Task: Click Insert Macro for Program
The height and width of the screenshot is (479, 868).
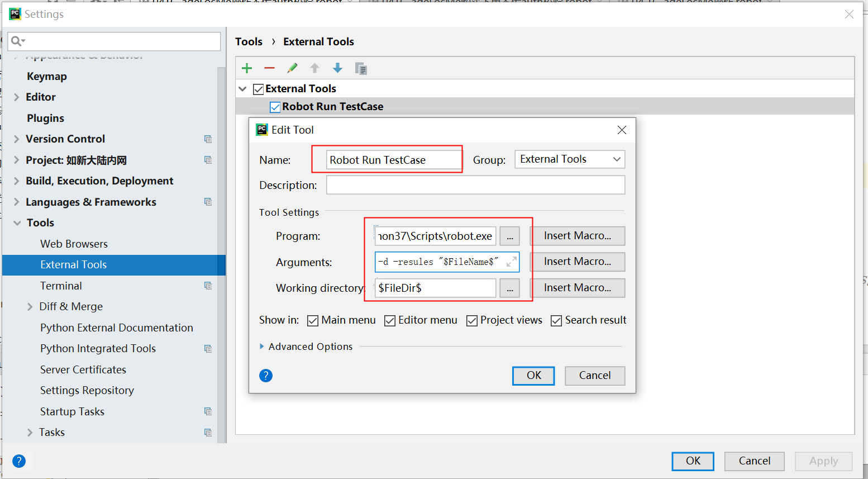Action: point(577,236)
